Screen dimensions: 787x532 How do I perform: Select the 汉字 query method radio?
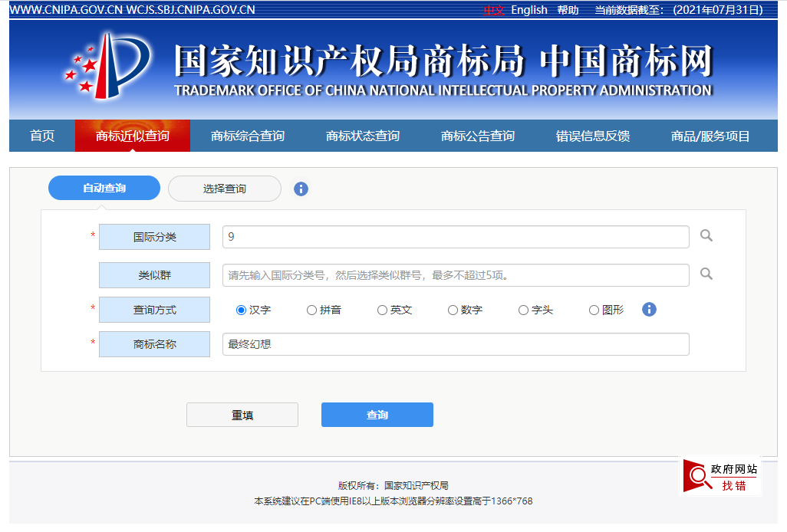pos(241,310)
